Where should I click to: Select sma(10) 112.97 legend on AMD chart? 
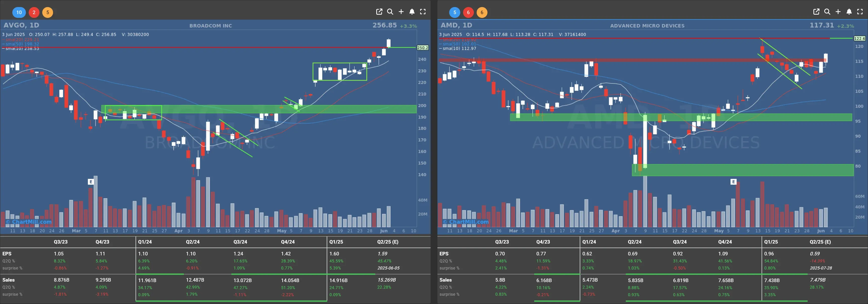(458, 49)
